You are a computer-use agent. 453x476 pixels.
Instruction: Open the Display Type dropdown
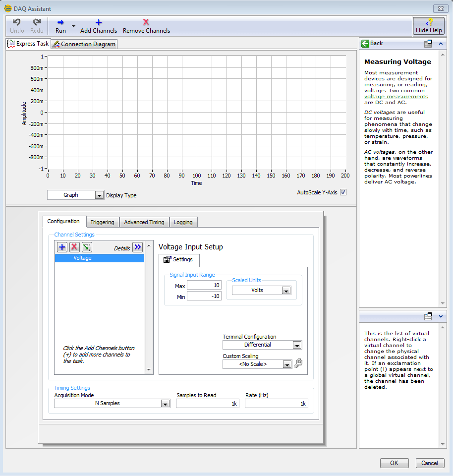(x=99, y=195)
